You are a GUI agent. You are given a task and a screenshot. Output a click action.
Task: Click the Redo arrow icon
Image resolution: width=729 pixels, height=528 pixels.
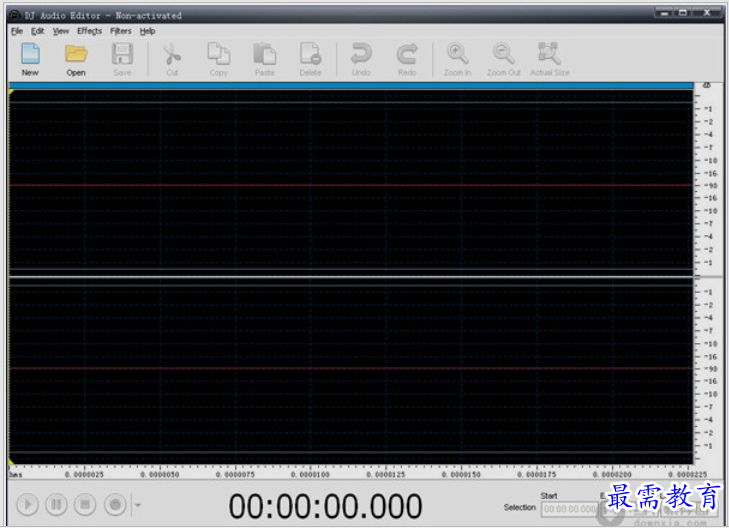coord(407,59)
